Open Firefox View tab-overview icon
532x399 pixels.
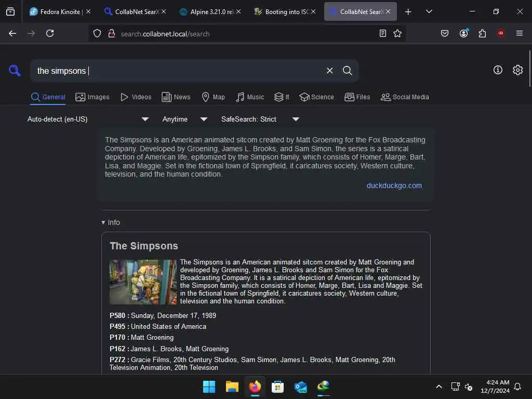pyautogui.click(x=10, y=11)
